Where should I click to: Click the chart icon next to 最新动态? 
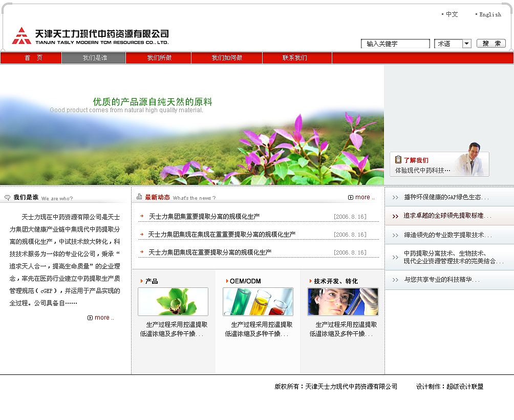coord(140,197)
